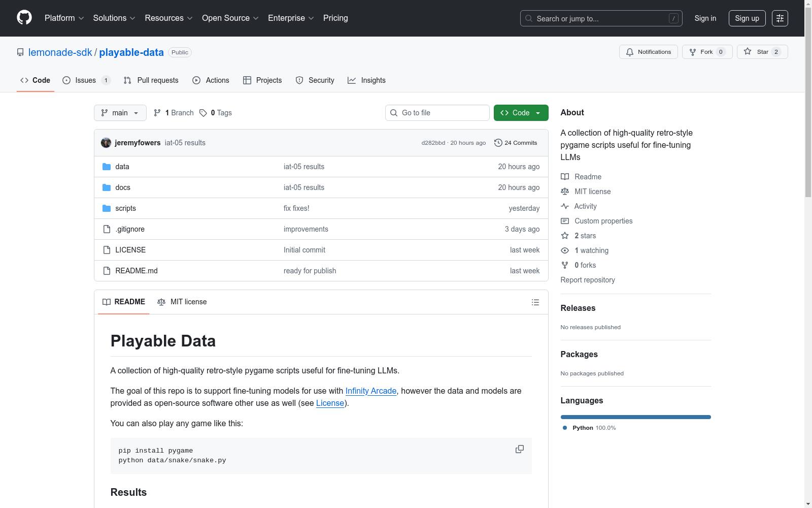
Task: Select the README tab above the content
Action: (x=124, y=302)
